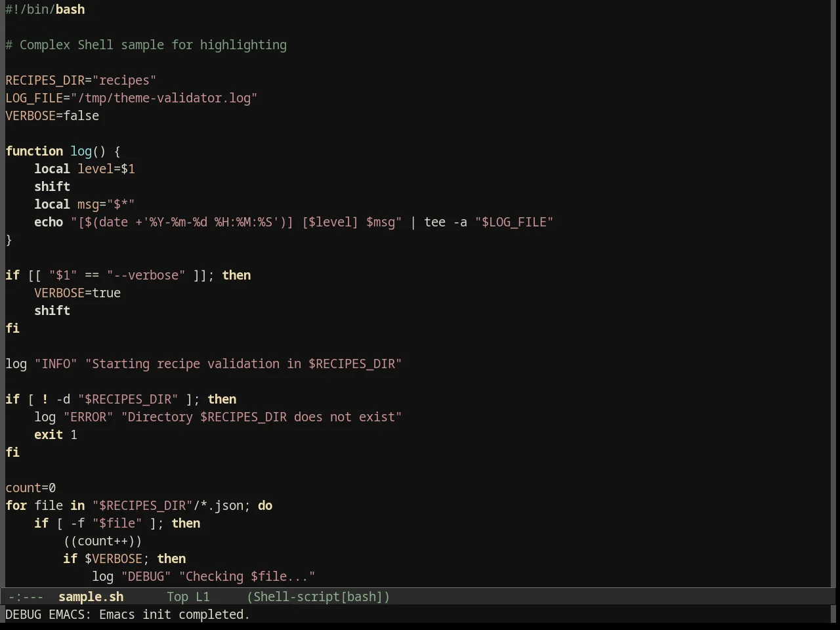The image size is (840, 630).
Task: Click the "exit 1" line
Action: point(56,434)
